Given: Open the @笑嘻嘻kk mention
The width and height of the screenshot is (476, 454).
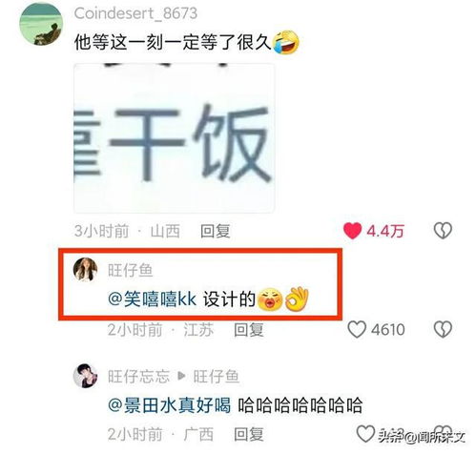Looking at the screenshot, I should pyautogui.click(x=152, y=299).
